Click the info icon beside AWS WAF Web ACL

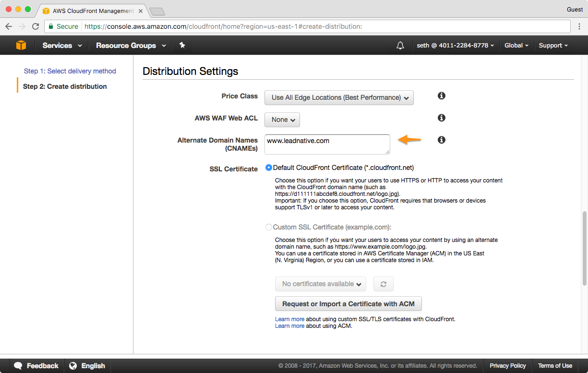pos(442,118)
